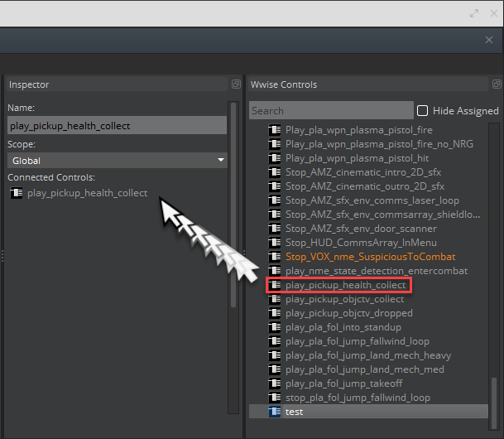Select play_nme_state_detection_entercombat item
Image resolution: width=504 pixels, height=439 pixels.
pos(376,271)
